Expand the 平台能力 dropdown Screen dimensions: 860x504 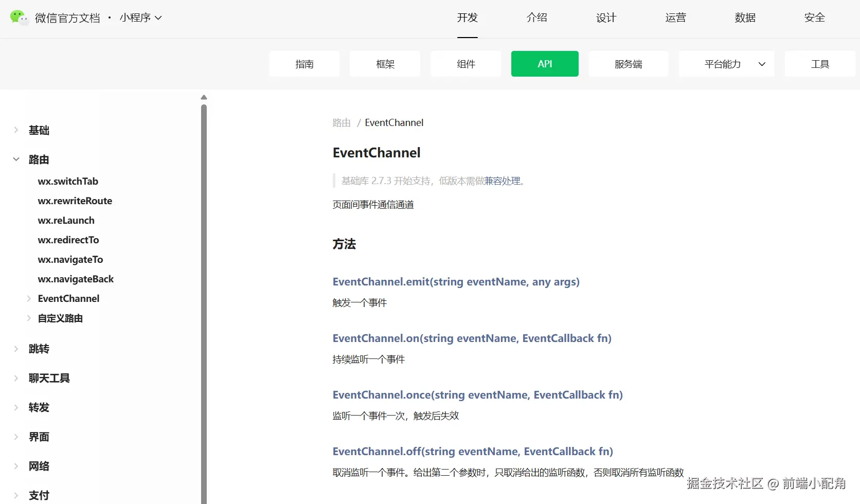725,64
